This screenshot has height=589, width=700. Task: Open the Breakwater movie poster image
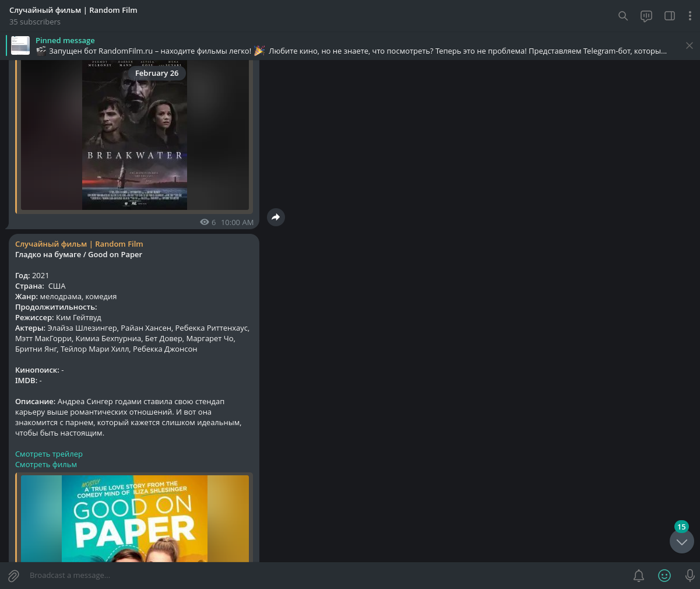(135, 134)
